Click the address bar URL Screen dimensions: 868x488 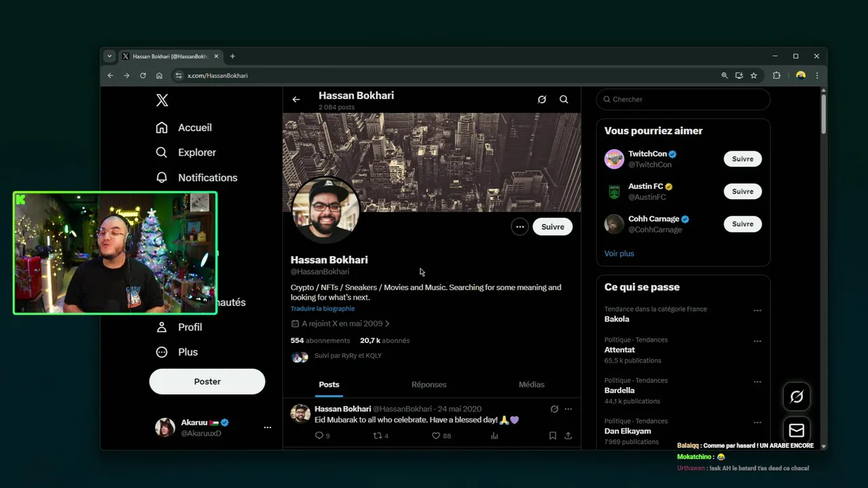(x=218, y=76)
